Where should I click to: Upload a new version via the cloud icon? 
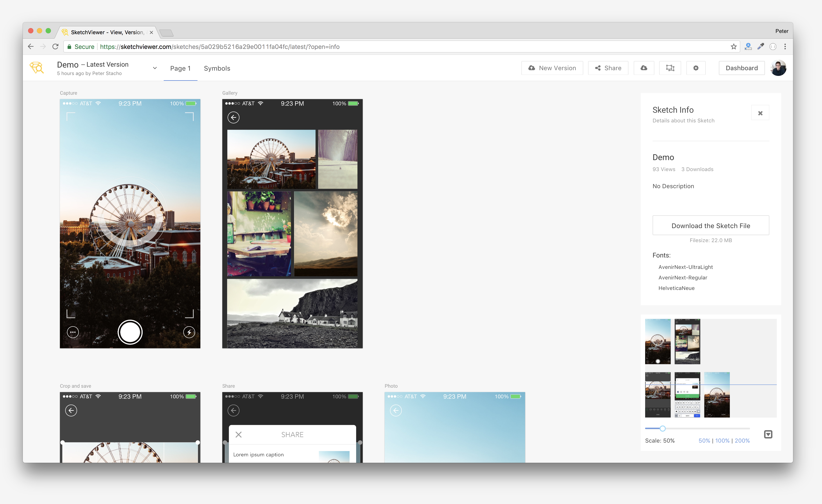pyautogui.click(x=552, y=68)
